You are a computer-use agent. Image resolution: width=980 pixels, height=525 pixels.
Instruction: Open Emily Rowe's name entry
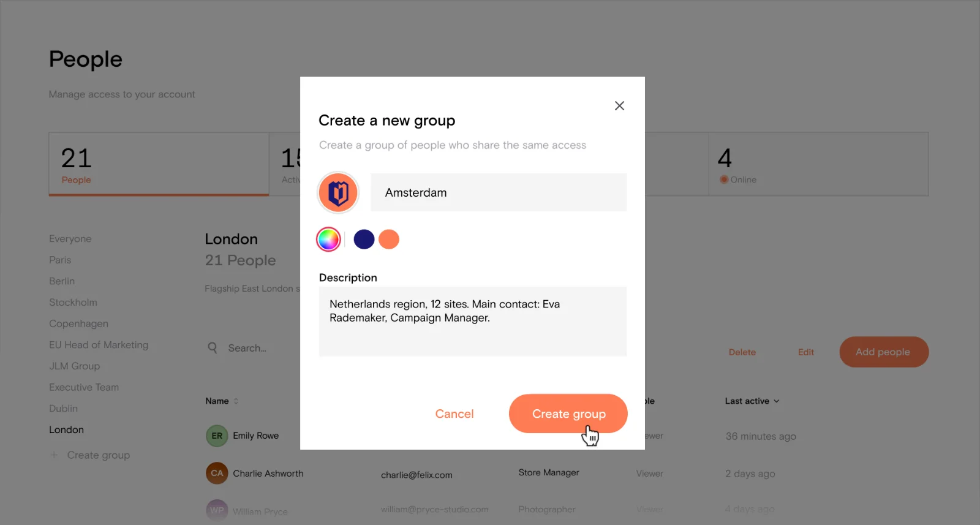coord(255,436)
